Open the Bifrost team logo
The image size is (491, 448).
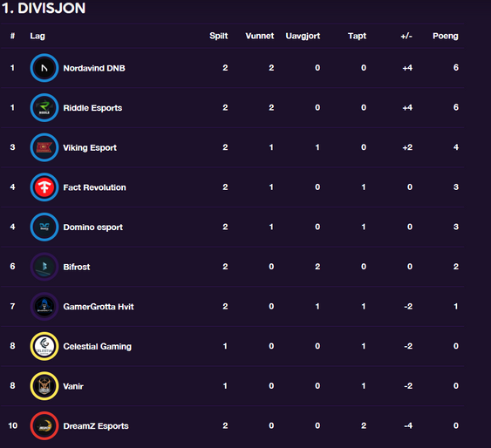pos(44,267)
